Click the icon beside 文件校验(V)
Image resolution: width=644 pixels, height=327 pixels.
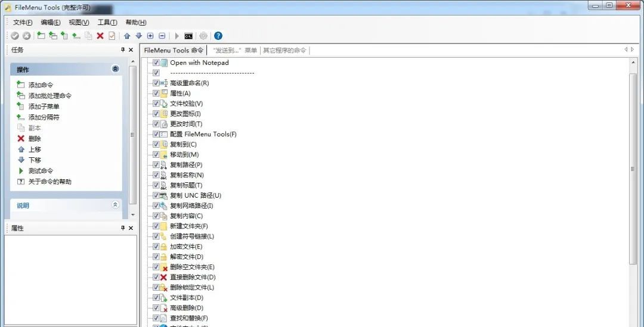point(163,104)
